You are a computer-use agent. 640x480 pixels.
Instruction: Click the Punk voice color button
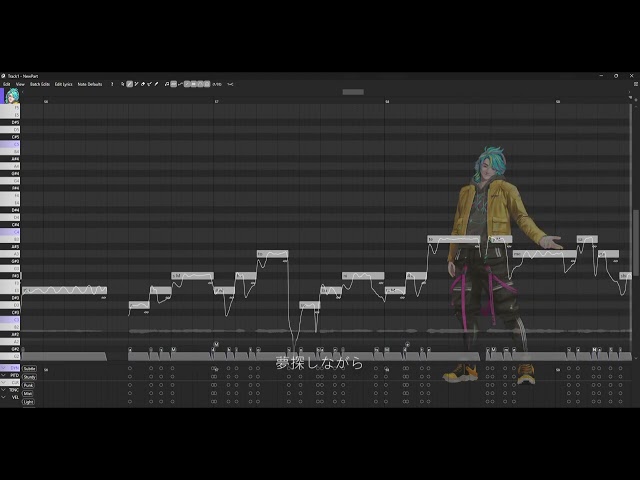(29, 385)
